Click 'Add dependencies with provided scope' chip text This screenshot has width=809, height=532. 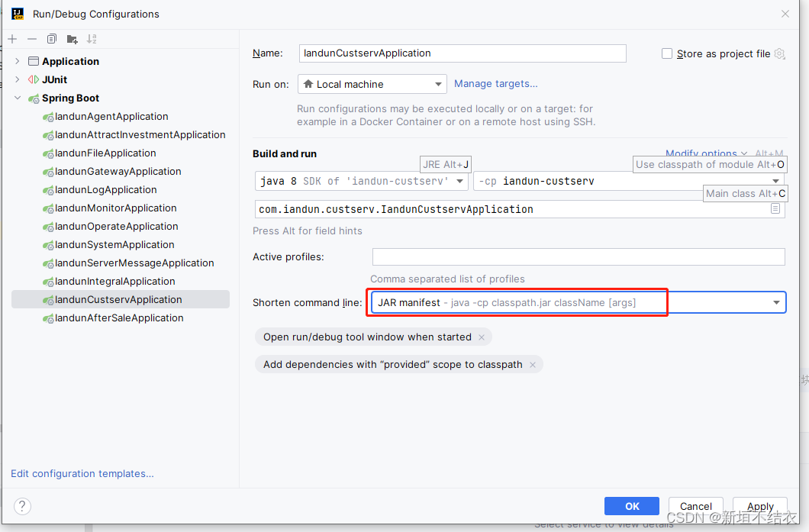[392, 365]
